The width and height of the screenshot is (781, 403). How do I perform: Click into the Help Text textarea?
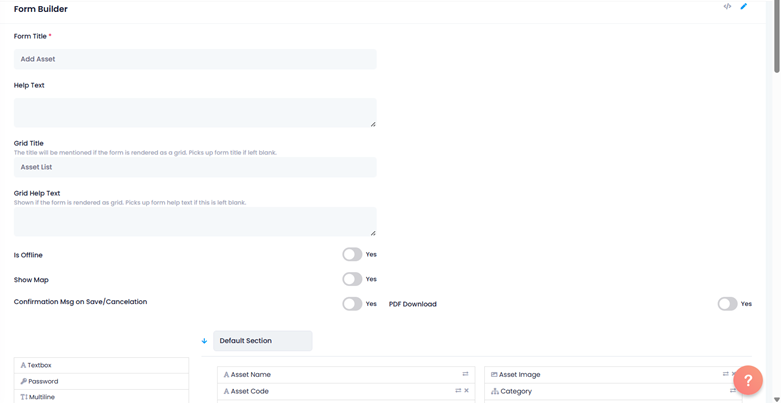[195, 112]
